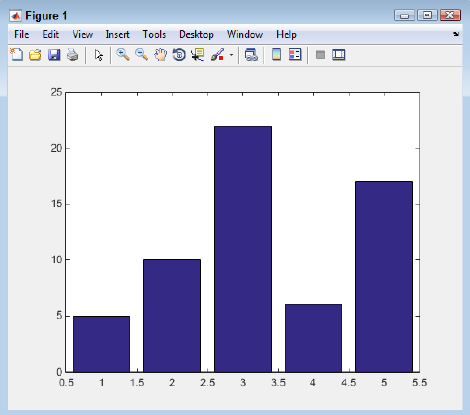Save figure using the floppy disk icon

[54, 55]
